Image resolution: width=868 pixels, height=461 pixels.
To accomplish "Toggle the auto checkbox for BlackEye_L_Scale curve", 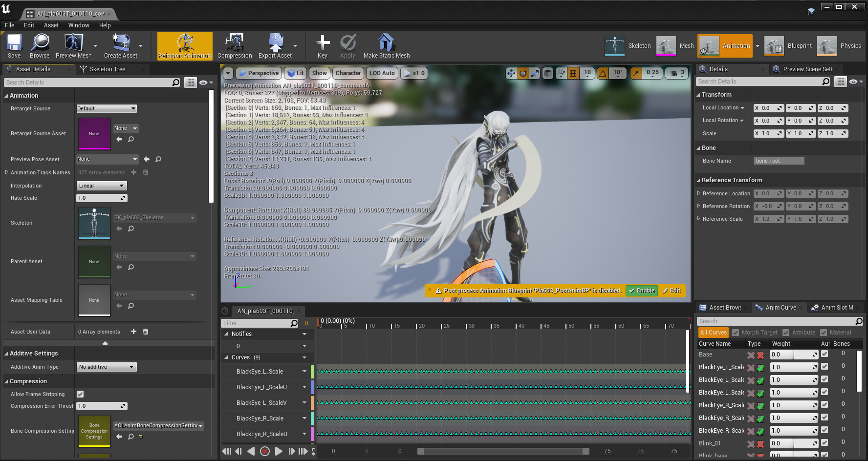I will click(x=825, y=367).
